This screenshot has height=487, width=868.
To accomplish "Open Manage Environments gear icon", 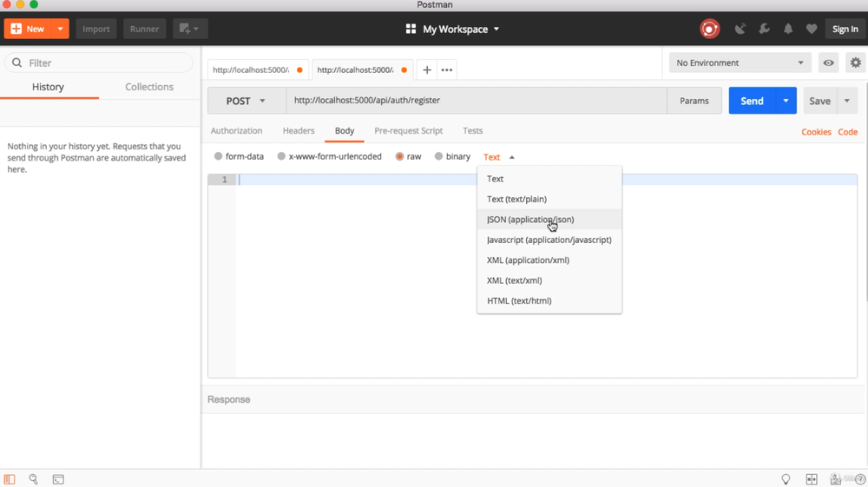I will [855, 63].
